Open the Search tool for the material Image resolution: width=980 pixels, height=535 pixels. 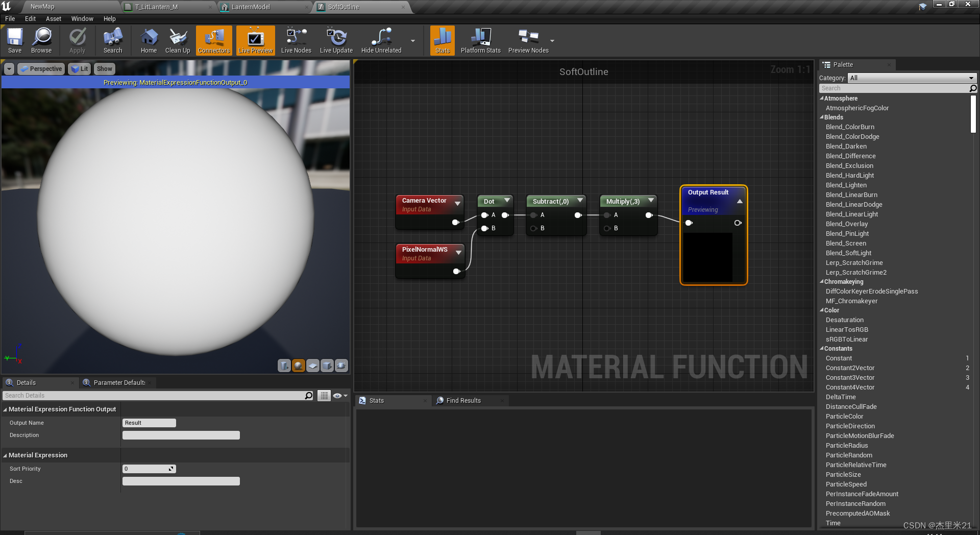point(112,40)
